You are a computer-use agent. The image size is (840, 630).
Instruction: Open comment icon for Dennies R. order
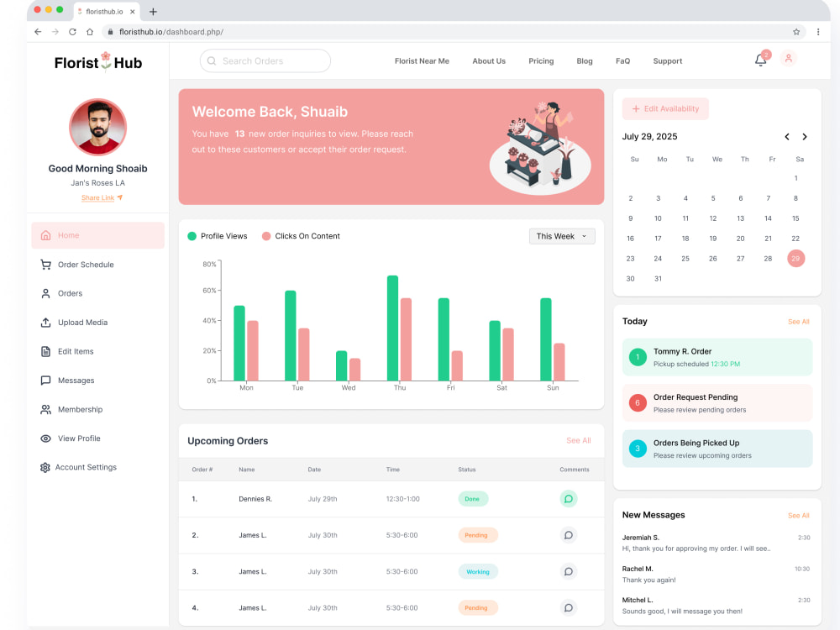coord(569,499)
